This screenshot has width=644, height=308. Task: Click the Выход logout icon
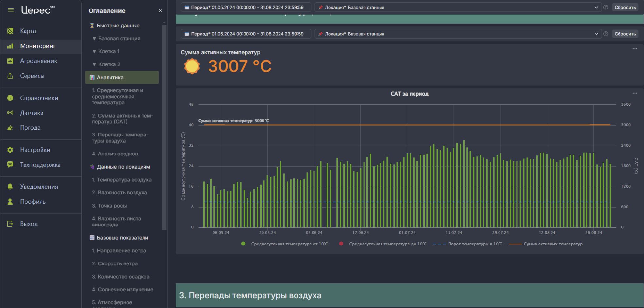tap(10, 224)
